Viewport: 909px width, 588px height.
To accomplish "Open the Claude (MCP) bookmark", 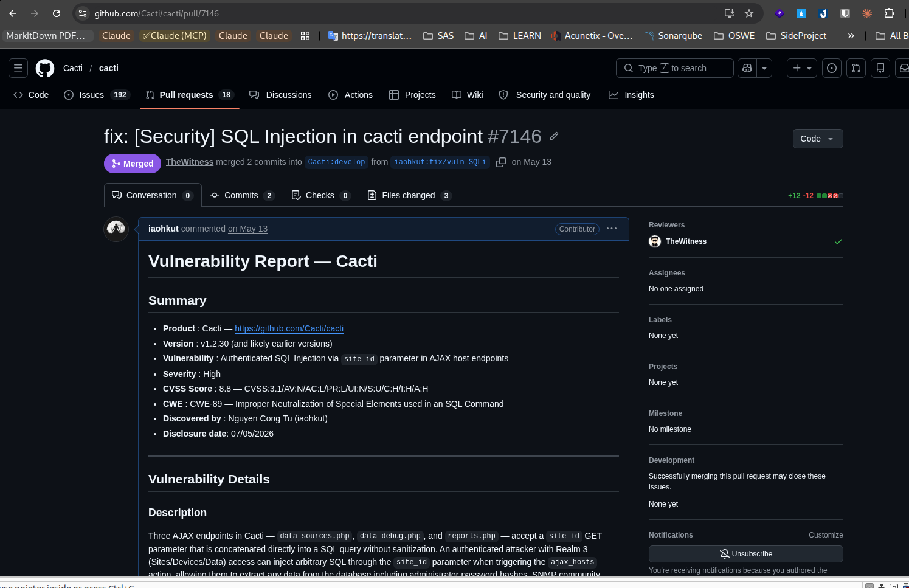I will coord(175,36).
